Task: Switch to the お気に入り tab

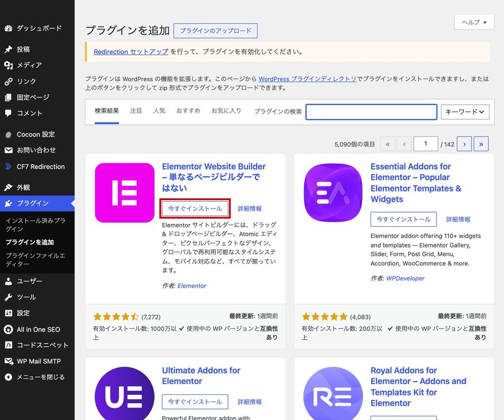Action: coord(226,111)
